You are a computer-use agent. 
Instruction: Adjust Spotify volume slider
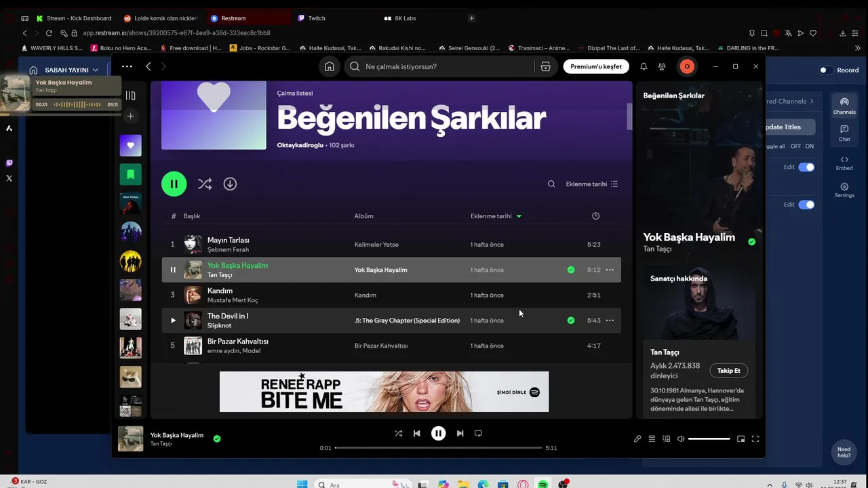pos(709,439)
